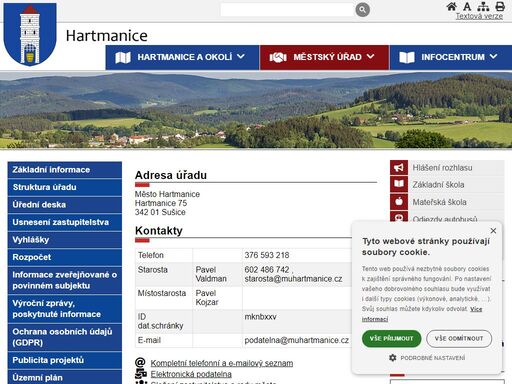Click the Kontakty heading
The image size is (512, 384).
pos(159,231)
